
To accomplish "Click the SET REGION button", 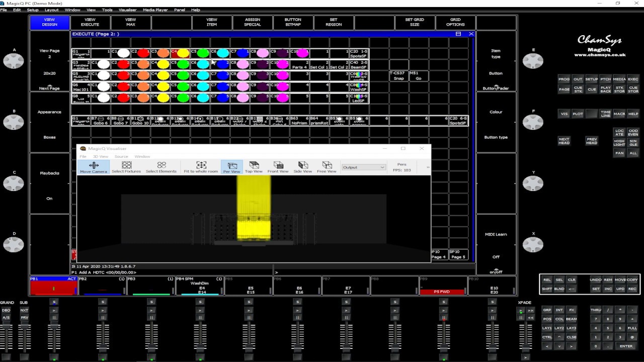I will (x=334, y=22).
